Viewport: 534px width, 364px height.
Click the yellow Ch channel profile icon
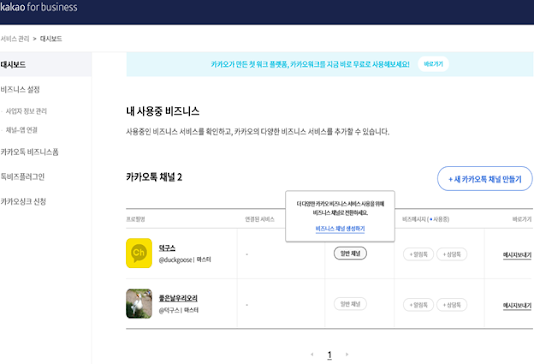pyautogui.click(x=139, y=253)
